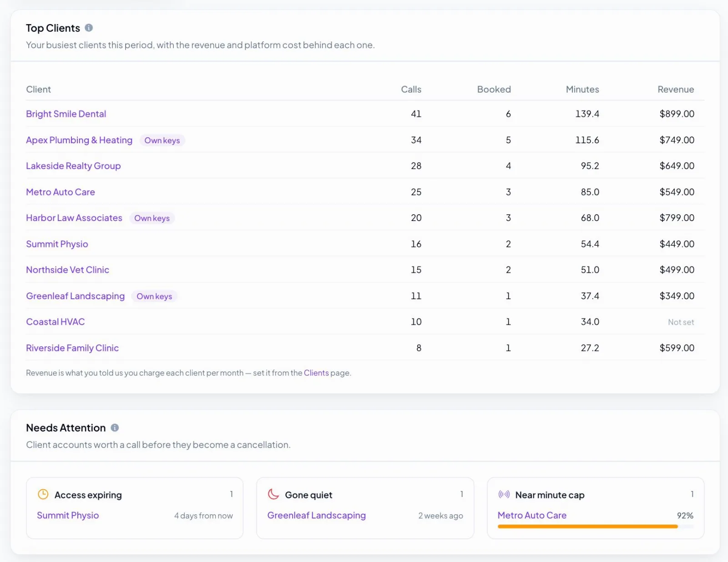Open Metro Auto Care in Top Clients table
This screenshot has width=728, height=562.
point(61,192)
